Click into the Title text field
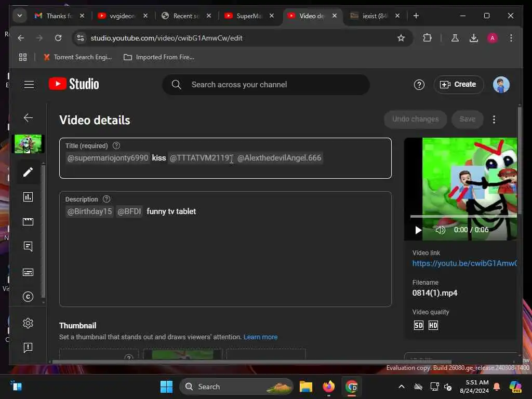 tap(225, 158)
